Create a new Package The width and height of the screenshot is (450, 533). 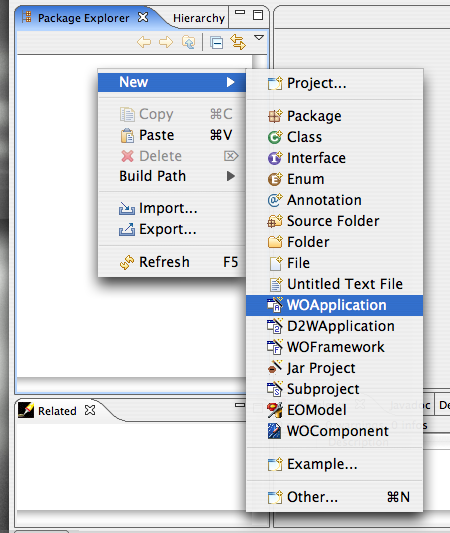(334, 116)
